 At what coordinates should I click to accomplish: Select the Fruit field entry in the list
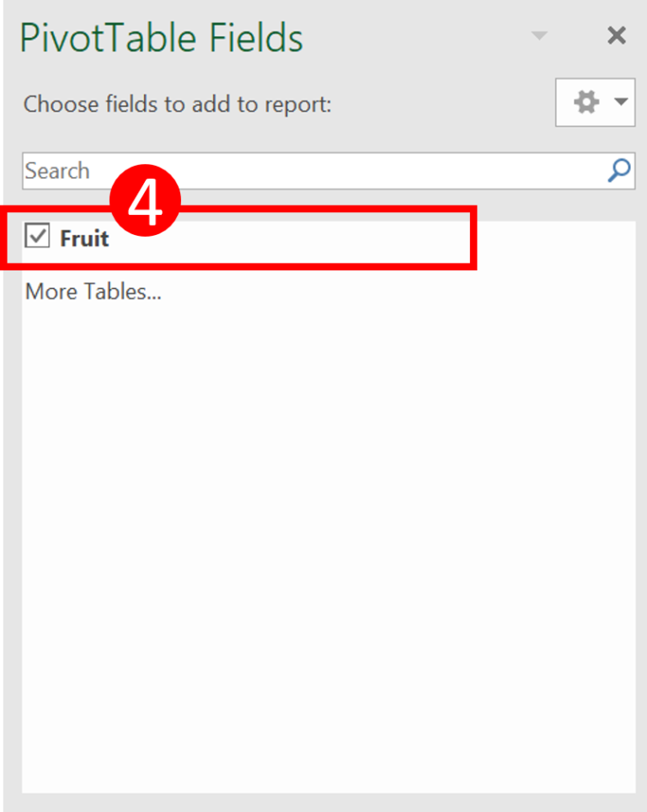tap(86, 238)
